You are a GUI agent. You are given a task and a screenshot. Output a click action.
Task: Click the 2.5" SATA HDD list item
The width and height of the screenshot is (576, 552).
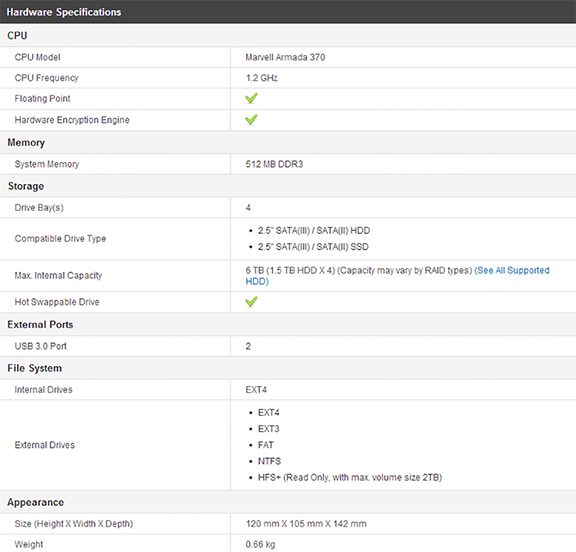point(314,231)
